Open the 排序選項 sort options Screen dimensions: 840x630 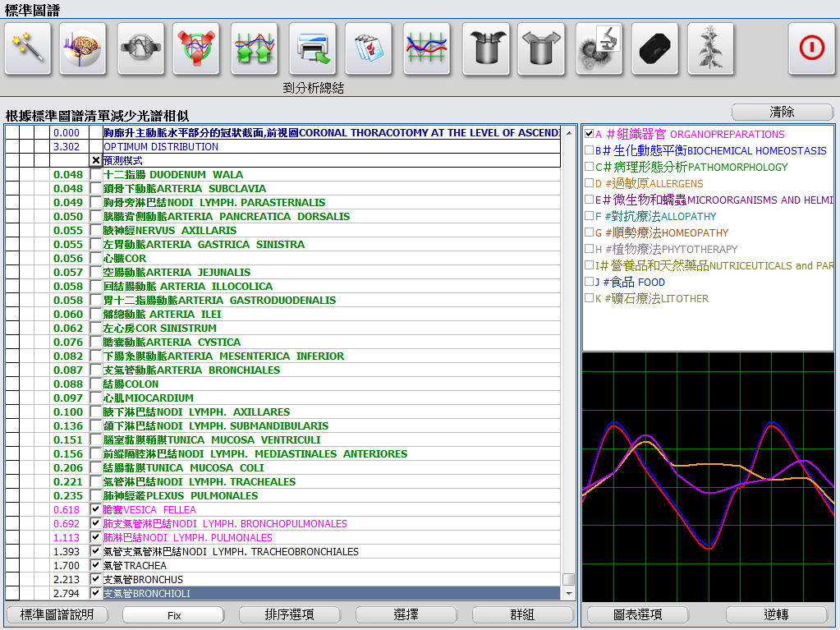[289, 614]
